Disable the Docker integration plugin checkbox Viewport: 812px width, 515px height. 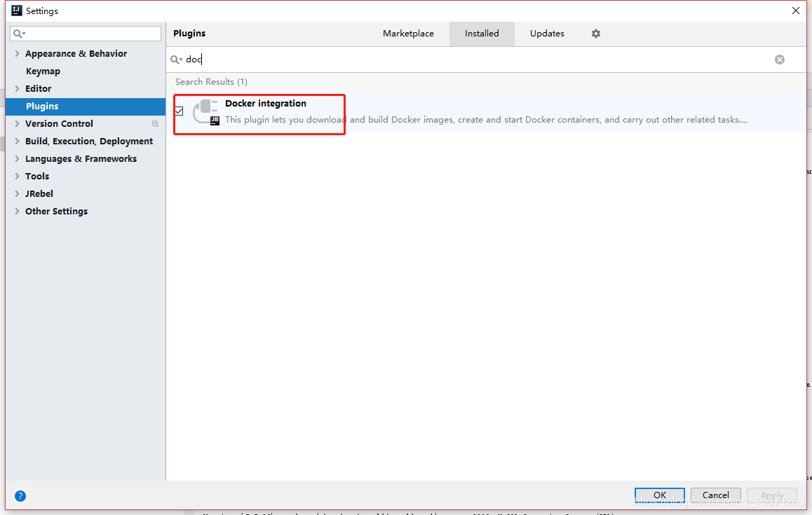point(180,111)
